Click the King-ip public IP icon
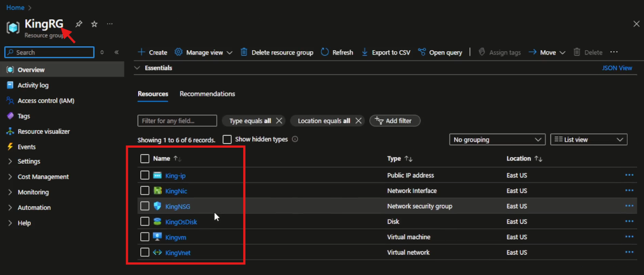Viewport: 644px width, 275px height. pos(157,175)
